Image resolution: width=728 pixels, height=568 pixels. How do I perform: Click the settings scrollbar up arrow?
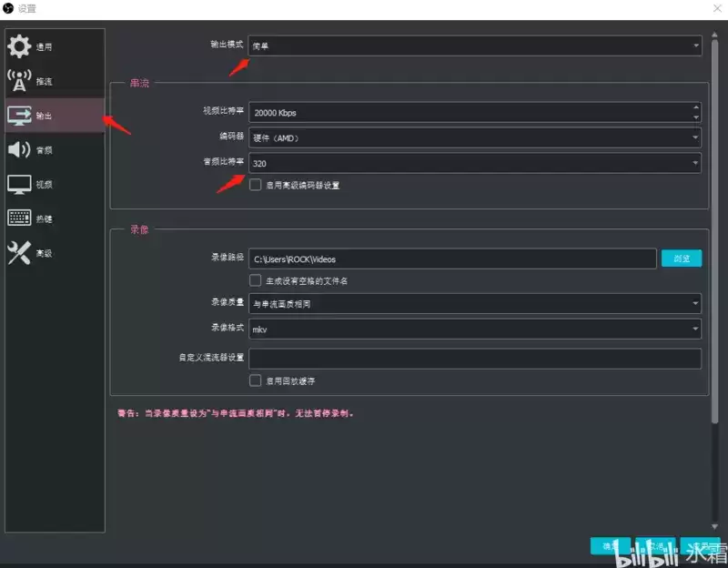[714, 35]
